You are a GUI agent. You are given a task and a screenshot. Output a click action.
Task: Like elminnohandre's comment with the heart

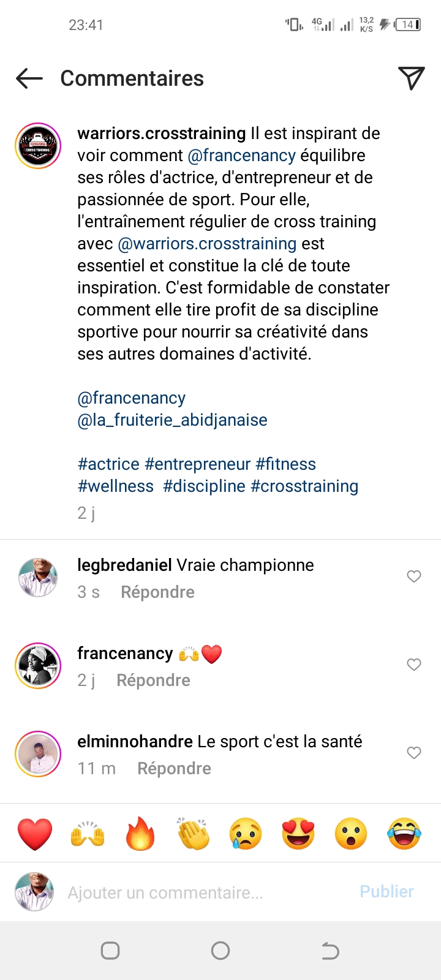414,753
